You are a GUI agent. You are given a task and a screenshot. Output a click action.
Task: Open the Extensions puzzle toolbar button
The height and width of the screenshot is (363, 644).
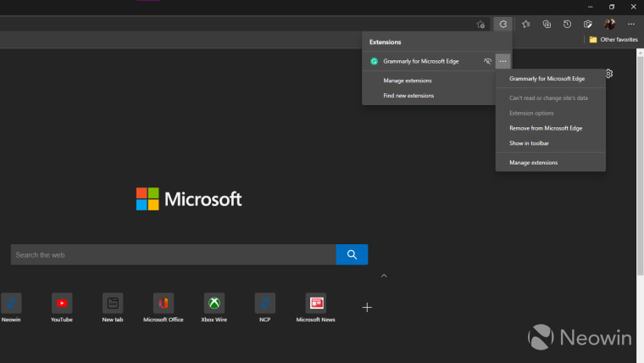tap(502, 25)
